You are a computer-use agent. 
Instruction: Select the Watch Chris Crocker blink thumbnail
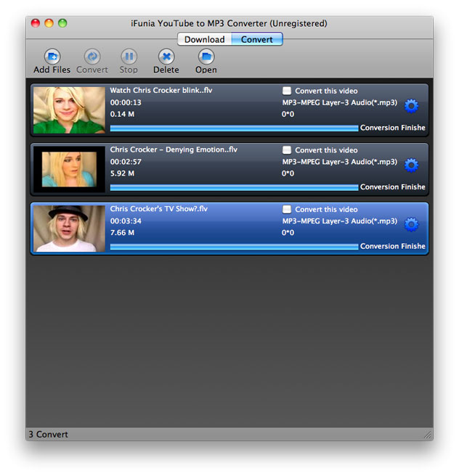(x=69, y=110)
